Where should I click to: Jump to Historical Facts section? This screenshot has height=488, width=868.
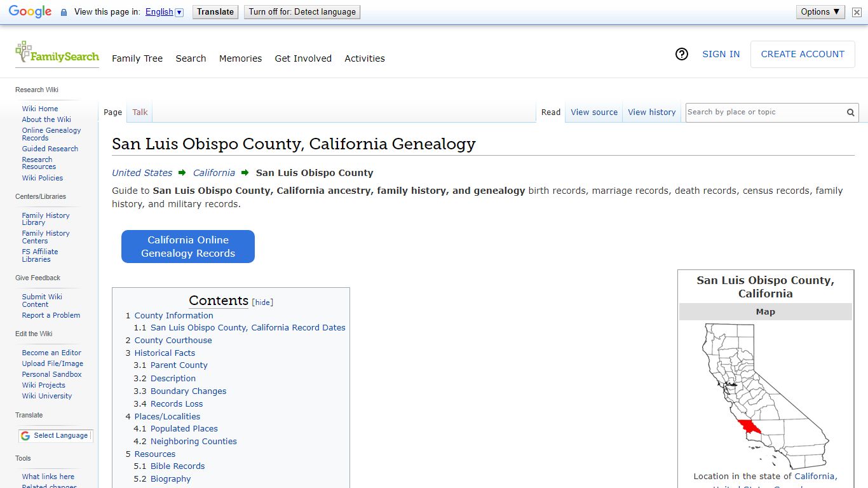[165, 353]
